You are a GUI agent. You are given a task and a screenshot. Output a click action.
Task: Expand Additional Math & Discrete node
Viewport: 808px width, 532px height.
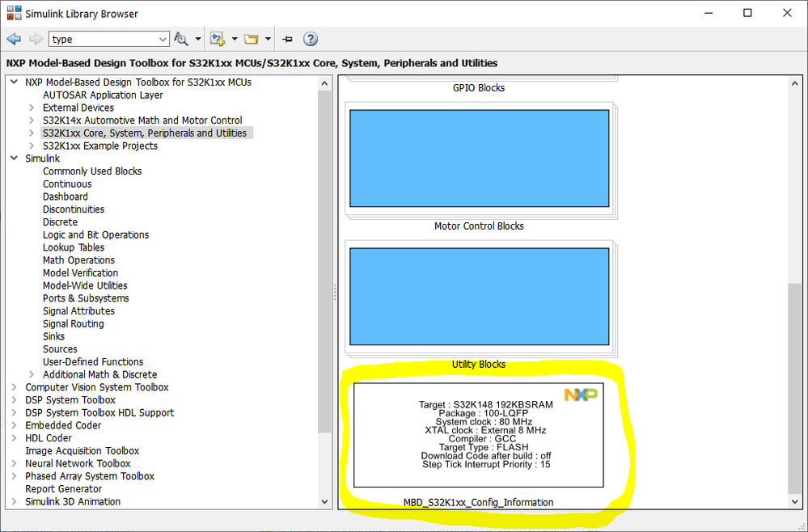pos(32,374)
